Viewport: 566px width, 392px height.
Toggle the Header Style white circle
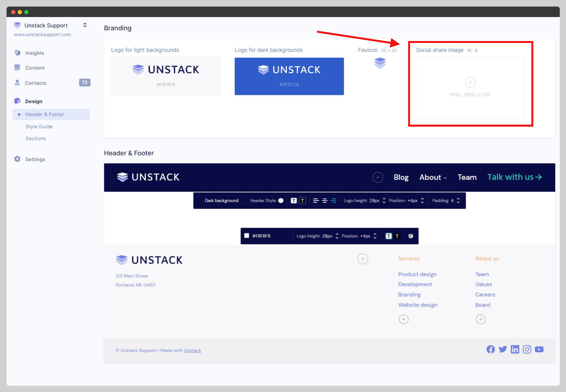tap(281, 201)
